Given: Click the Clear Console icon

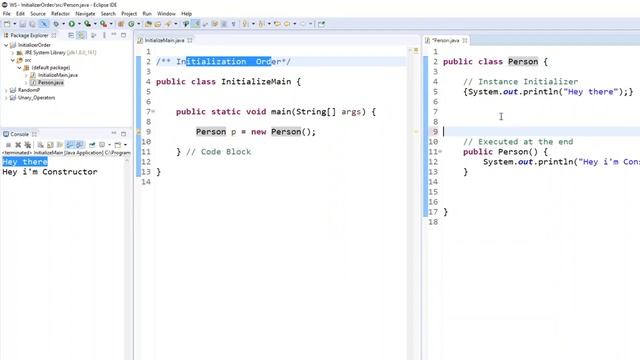Looking at the screenshot, I should point(40,145).
